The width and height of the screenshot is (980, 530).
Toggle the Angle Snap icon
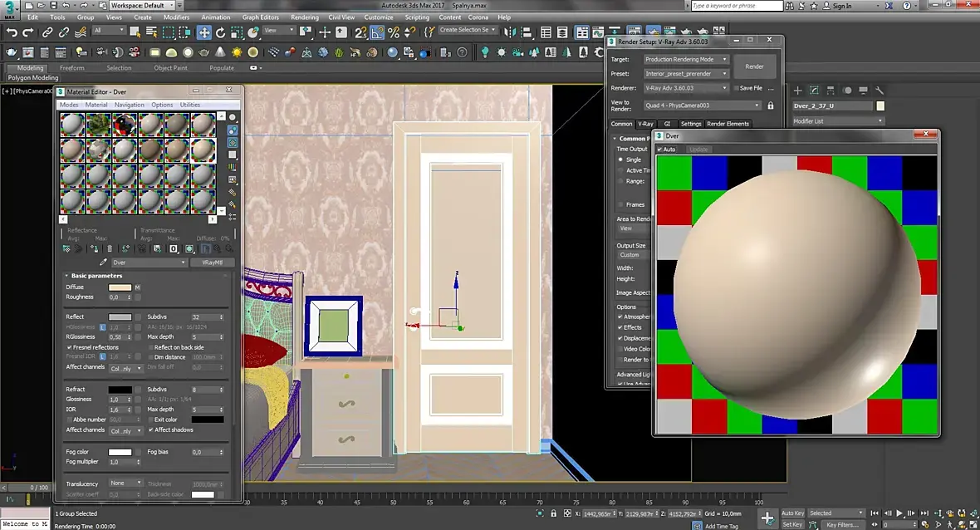pyautogui.click(x=377, y=32)
